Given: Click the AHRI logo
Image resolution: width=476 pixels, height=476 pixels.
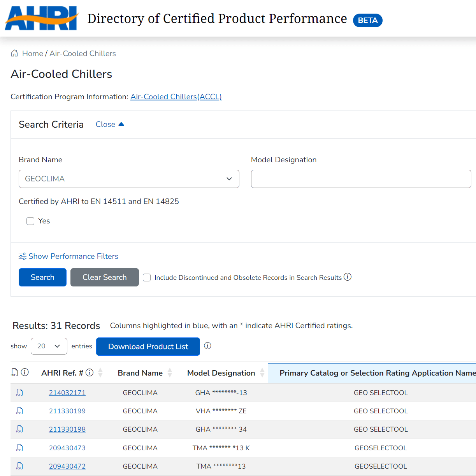Looking at the screenshot, I should click(41, 18).
